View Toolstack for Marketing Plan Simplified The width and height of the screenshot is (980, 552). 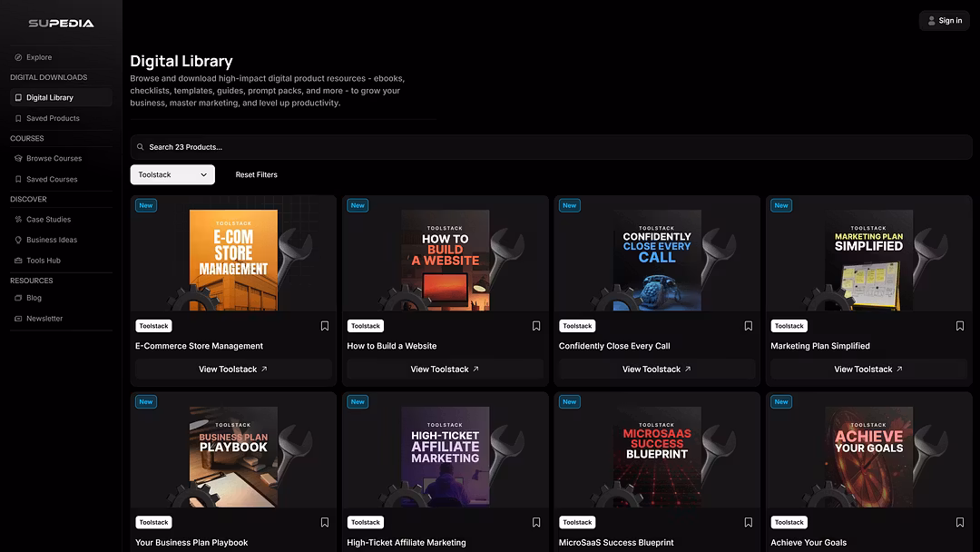click(868, 370)
